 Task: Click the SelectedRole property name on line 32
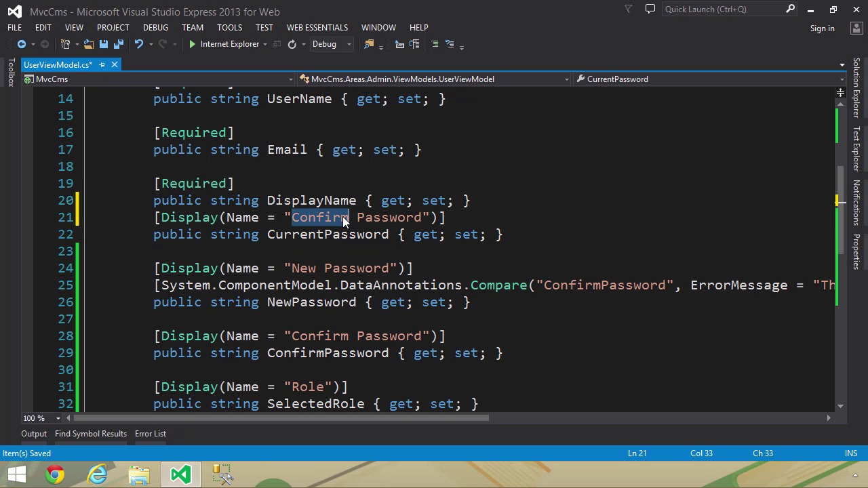click(x=315, y=404)
